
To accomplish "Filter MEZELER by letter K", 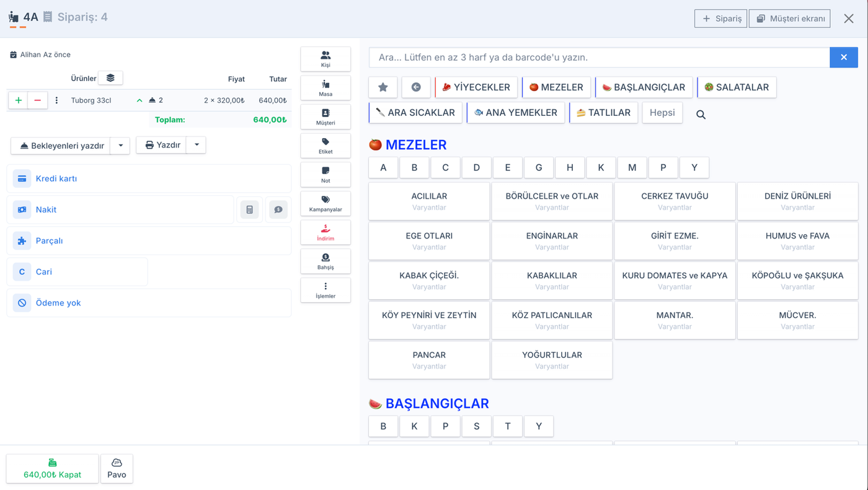I will click(601, 167).
